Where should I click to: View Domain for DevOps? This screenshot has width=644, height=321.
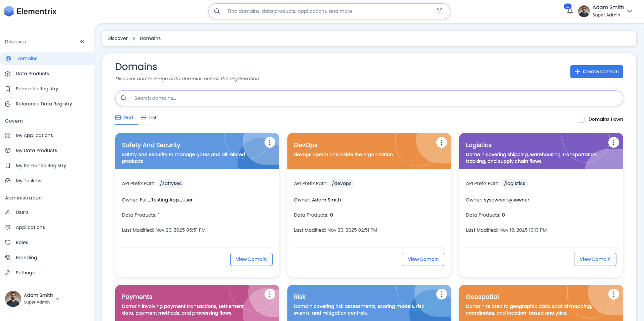point(423,259)
